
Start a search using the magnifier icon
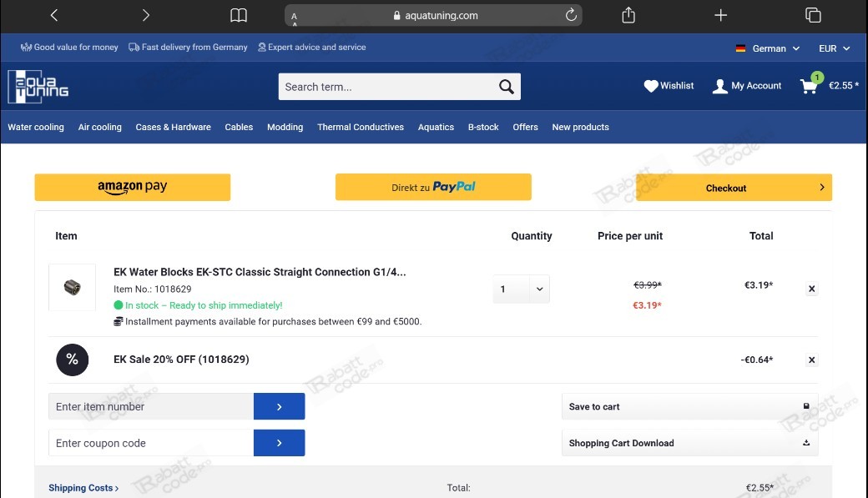pyautogui.click(x=506, y=86)
